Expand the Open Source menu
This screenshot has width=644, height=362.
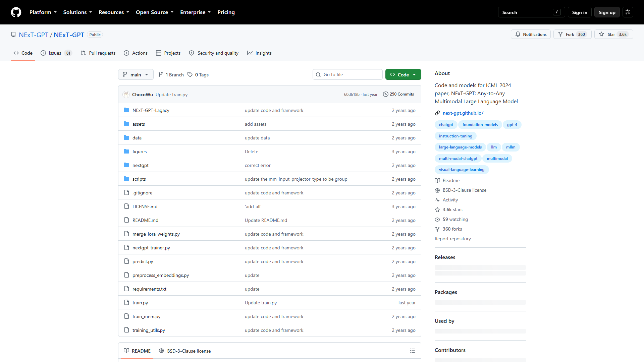click(155, 12)
